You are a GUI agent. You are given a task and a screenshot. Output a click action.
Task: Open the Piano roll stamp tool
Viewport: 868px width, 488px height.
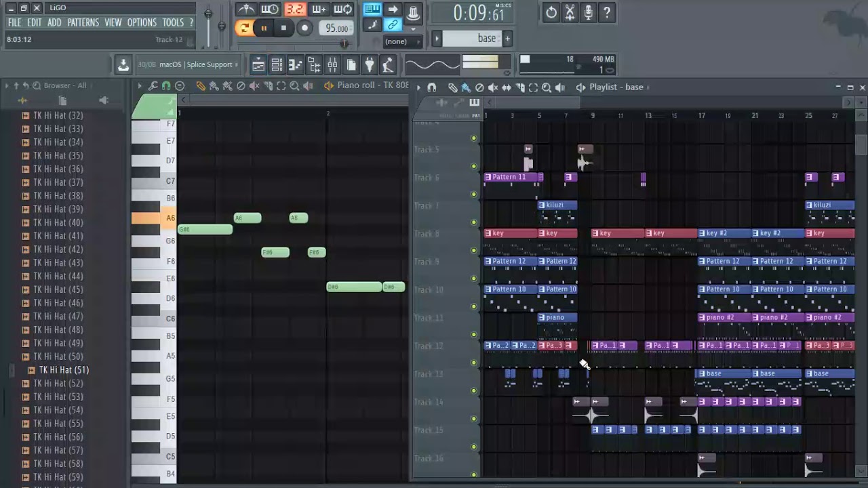pos(180,86)
